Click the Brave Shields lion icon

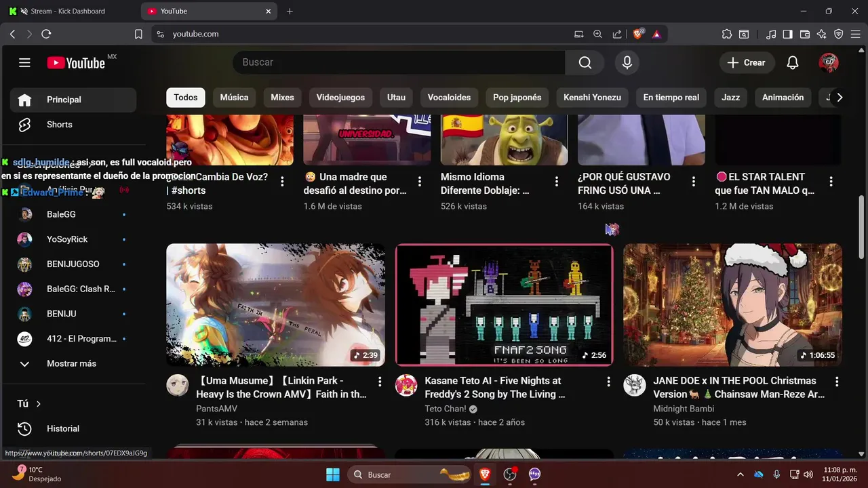coord(638,34)
